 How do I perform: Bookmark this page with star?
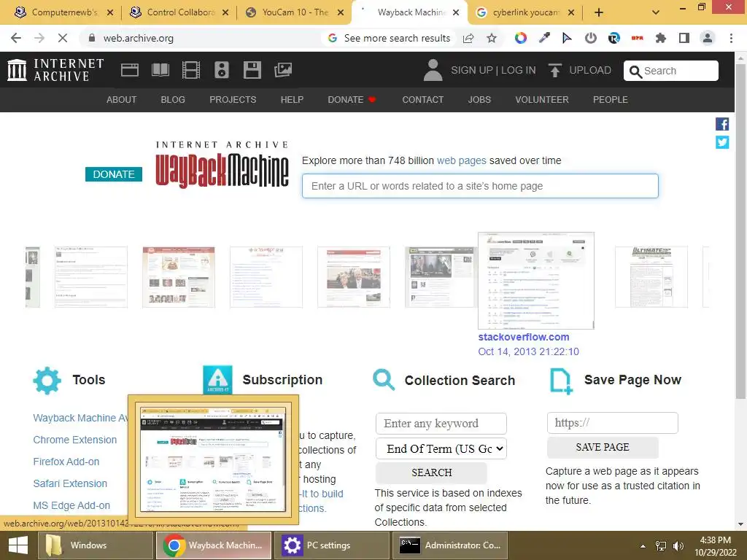pyautogui.click(x=492, y=38)
